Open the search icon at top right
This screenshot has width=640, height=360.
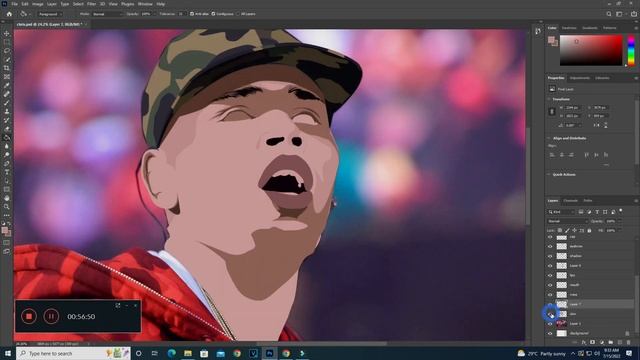point(609,14)
